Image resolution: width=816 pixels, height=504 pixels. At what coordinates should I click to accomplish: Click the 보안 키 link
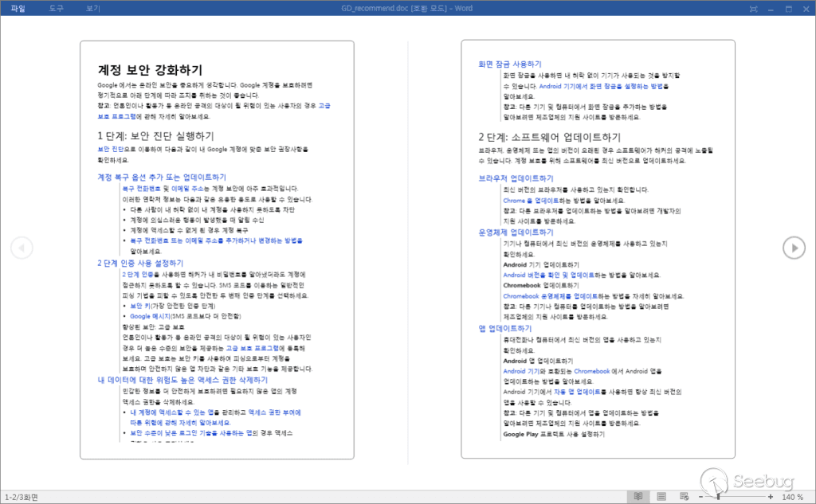pos(142,305)
